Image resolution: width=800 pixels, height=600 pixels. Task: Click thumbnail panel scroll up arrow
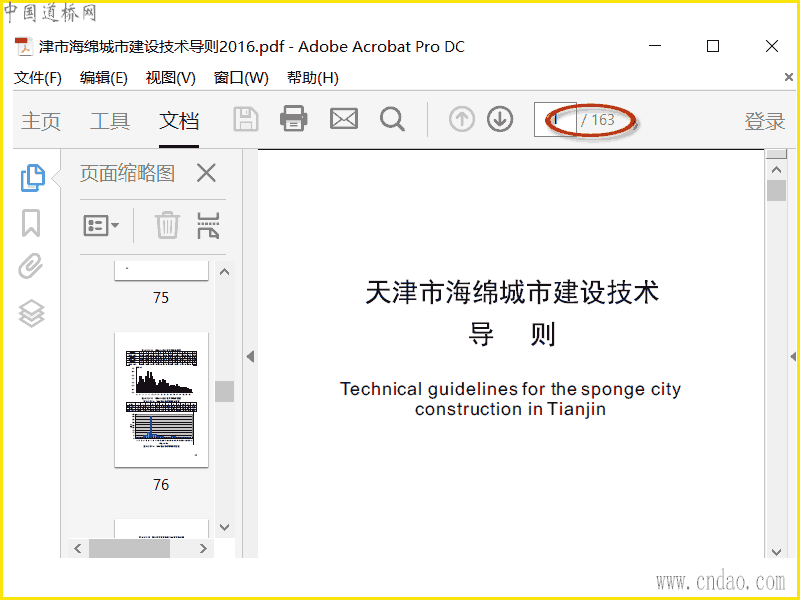pyautogui.click(x=224, y=272)
